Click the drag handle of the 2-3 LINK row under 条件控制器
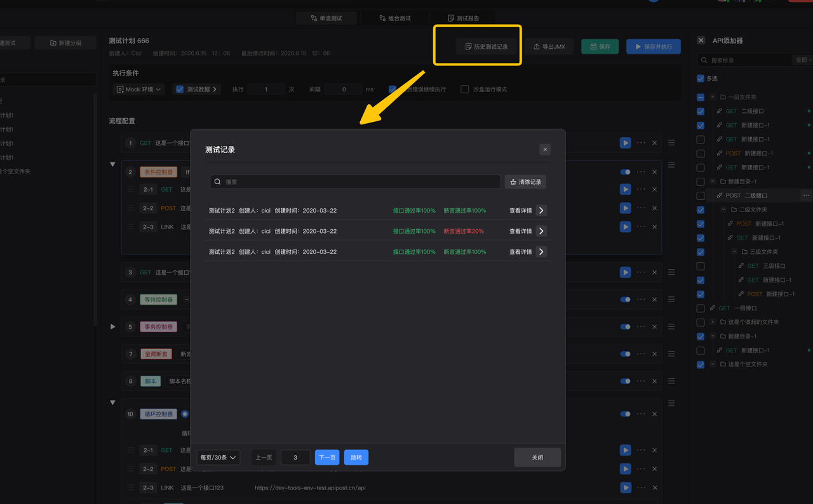 131,227
